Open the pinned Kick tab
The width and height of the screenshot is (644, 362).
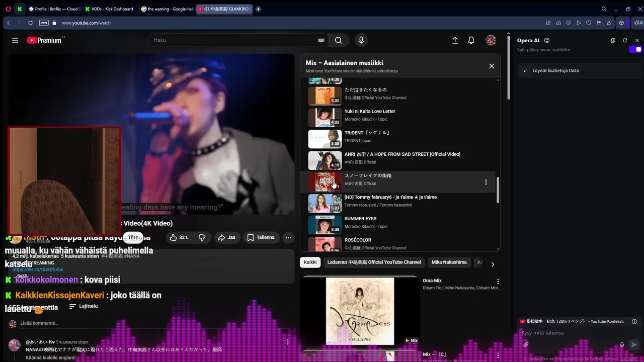pyautogui.click(x=19, y=9)
